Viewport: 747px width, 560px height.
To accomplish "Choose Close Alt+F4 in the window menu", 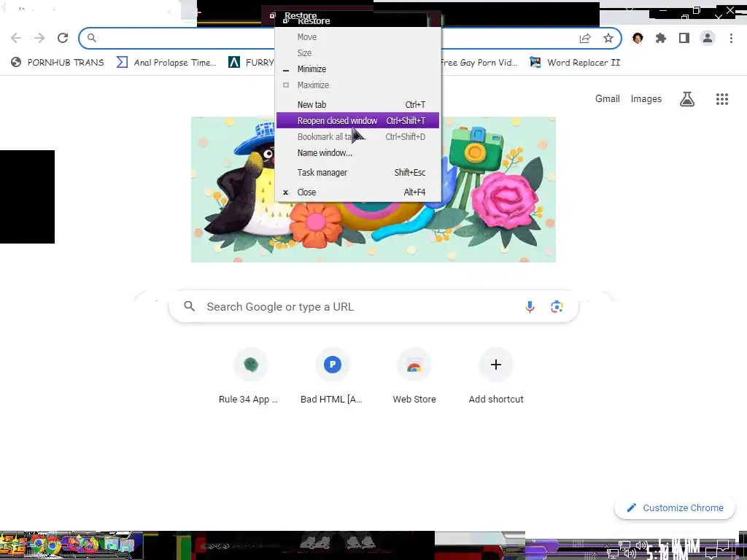I will coord(357,192).
